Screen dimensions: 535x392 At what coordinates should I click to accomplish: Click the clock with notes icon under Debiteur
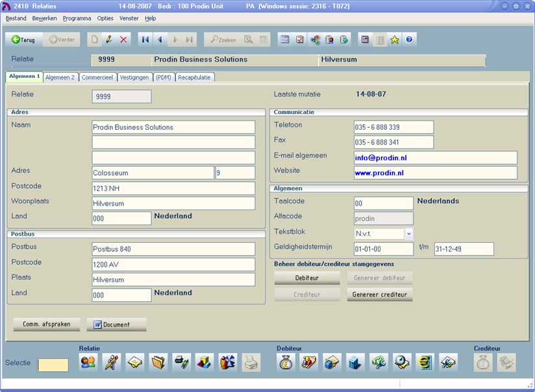click(x=402, y=362)
